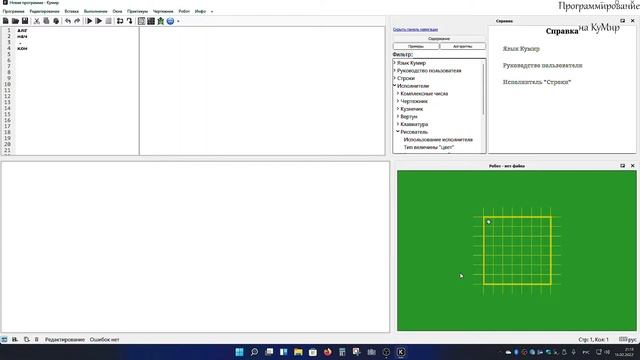This screenshot has width=640, height=360.
Task: Select Тип величины "цвет" tree entry
Action: click(x=429, y=147)
